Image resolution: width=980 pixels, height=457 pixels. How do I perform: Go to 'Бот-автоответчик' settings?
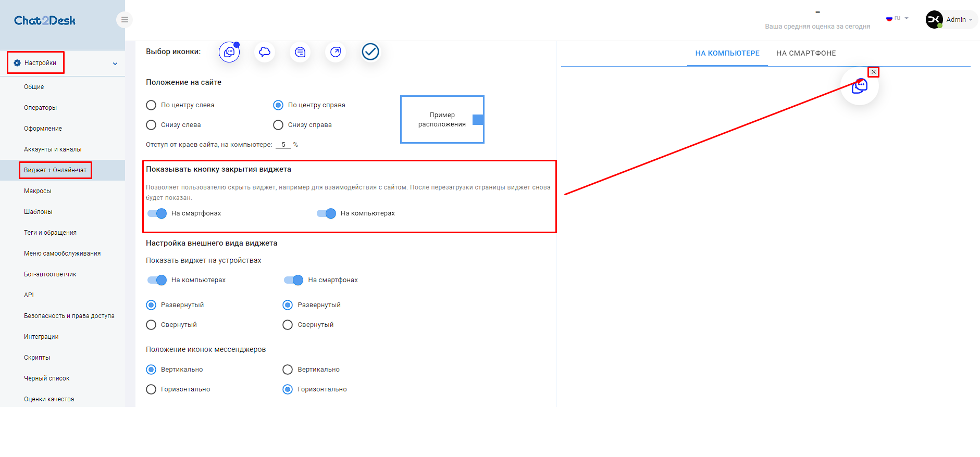point(50,274)
